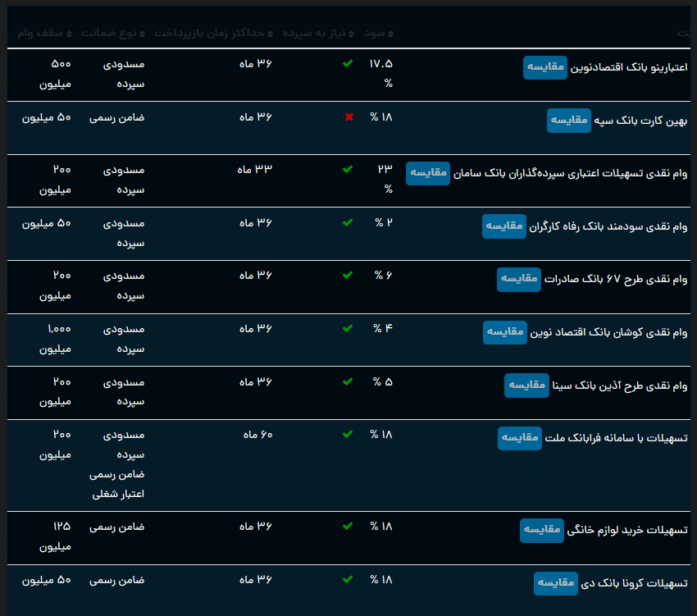Click the ۵۰۰ میلیون loan ceiling cell
Image resolution: width=697 pixels, height=616 pixels.
[55, 74]
